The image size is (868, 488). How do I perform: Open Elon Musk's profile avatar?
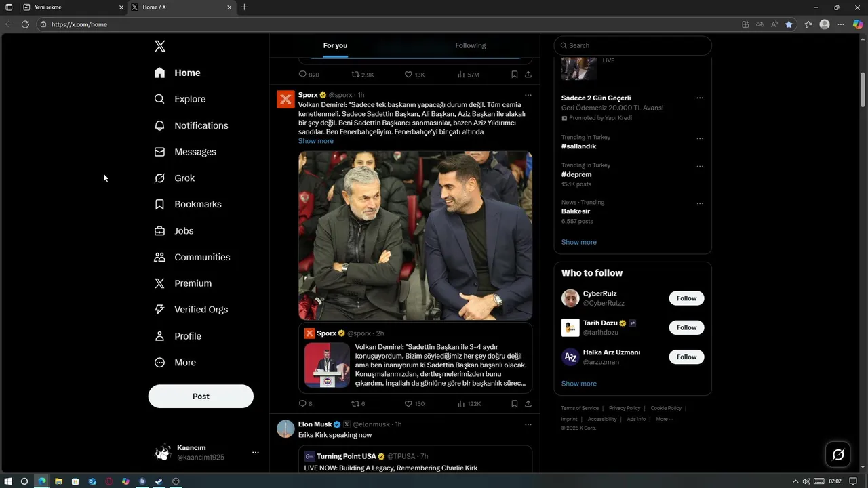point(285,429)
